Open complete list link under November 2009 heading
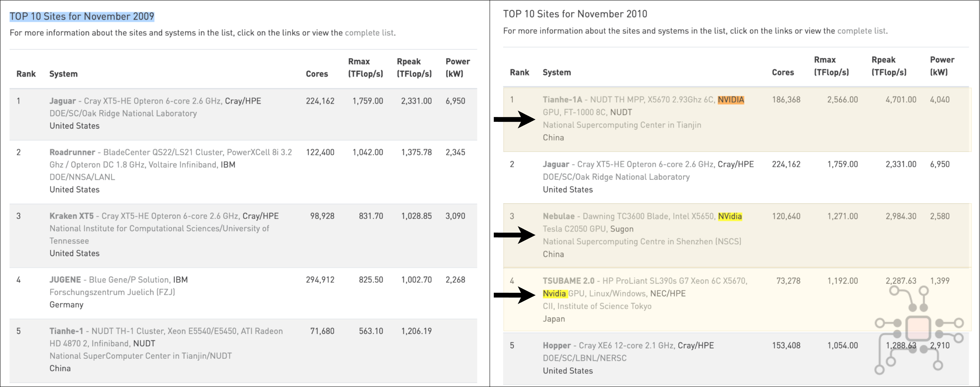The height and width of the screenshot is (387, 980). point(369,33)
